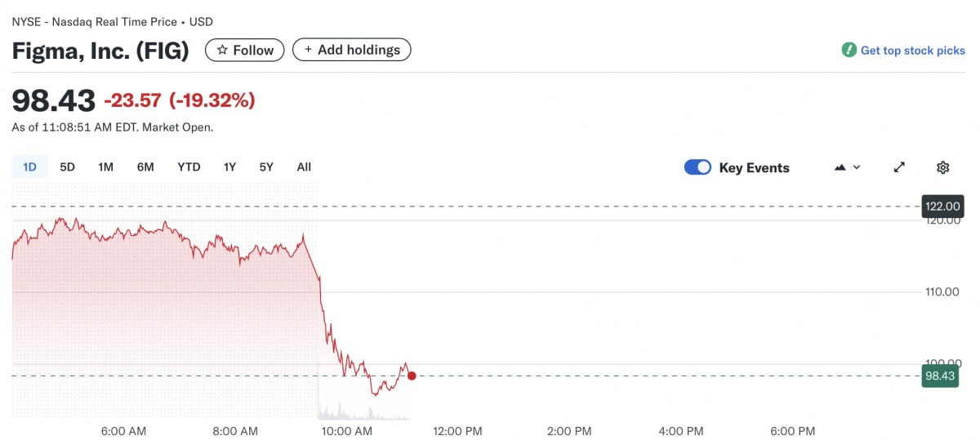The height and width of the screenshot is (440, 980).
Task: Select the 1M chart range
Action: (x=105, y=167)
